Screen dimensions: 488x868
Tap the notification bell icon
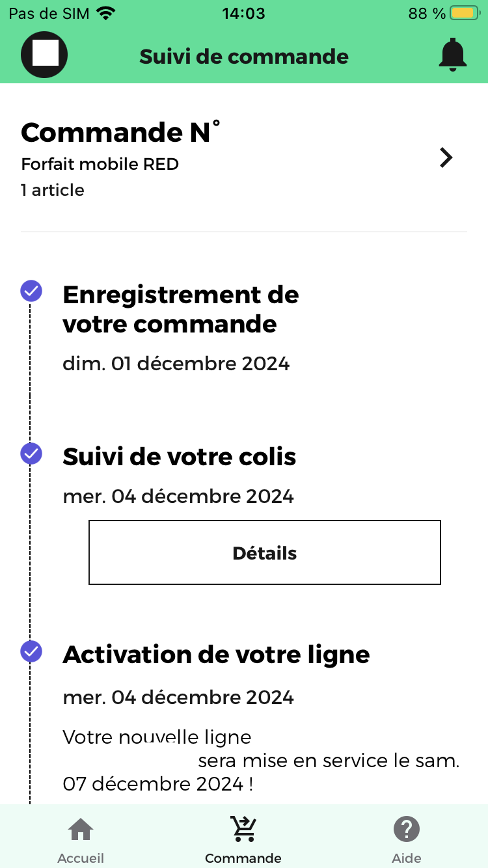coord(453,55)
